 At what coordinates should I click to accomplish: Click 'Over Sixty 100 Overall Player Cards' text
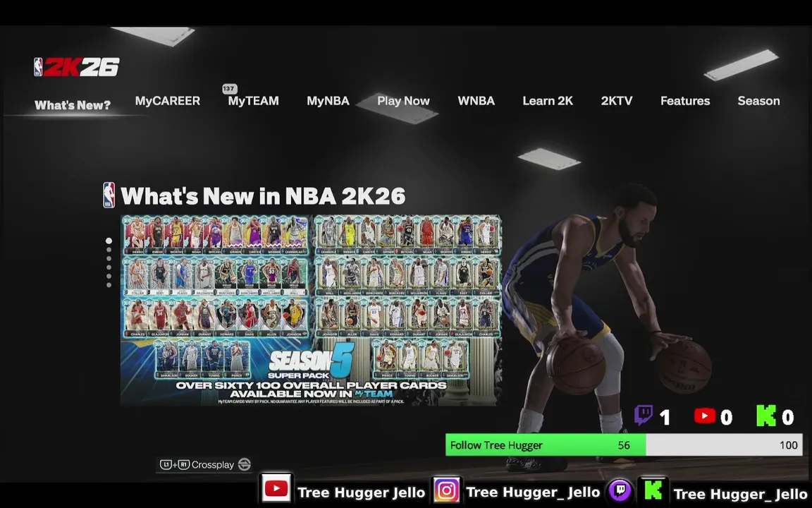pyautogui.click(x=311, y=386)
